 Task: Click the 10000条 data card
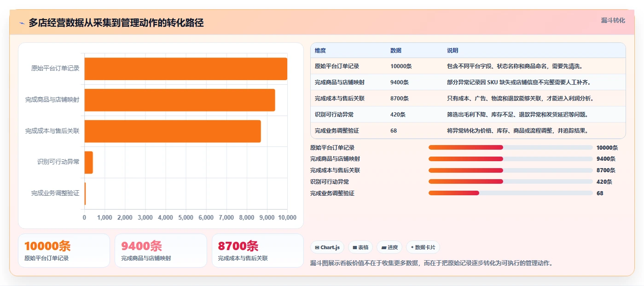(64, 251)
